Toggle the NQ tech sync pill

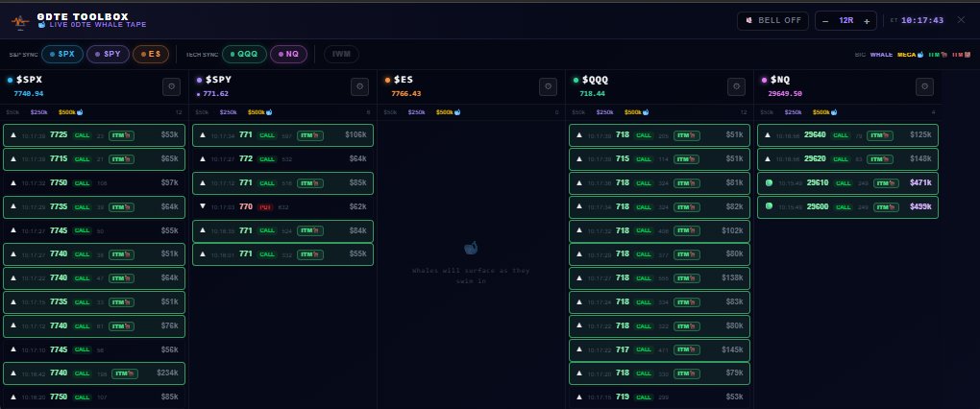(x=288, y=55)
